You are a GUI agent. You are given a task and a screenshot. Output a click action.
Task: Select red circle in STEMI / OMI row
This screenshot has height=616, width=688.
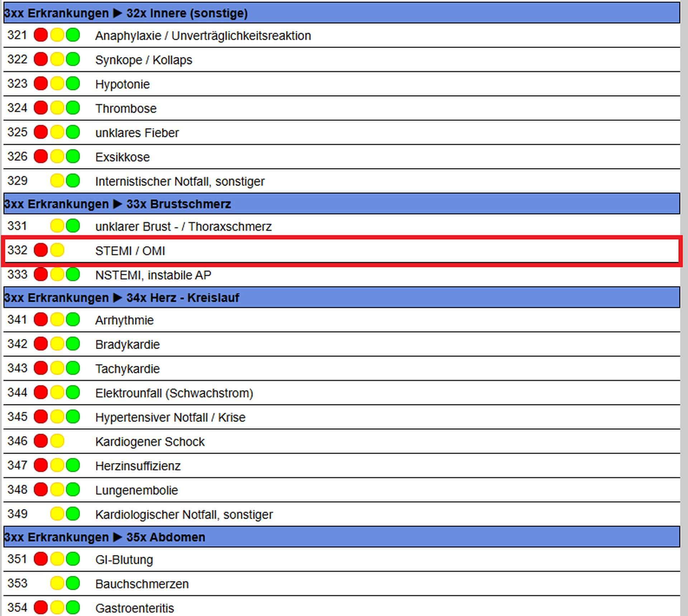pos(40,250)
